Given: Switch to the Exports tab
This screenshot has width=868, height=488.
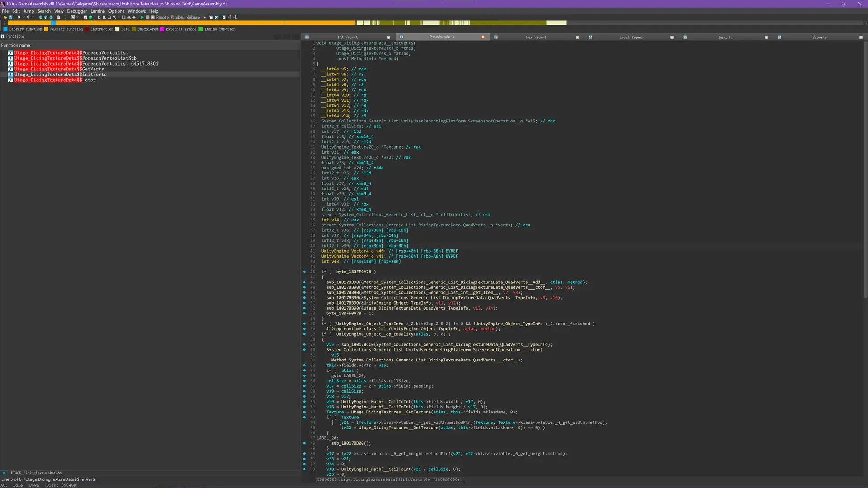Looking at the screenshot, I should tap(820, 37).
